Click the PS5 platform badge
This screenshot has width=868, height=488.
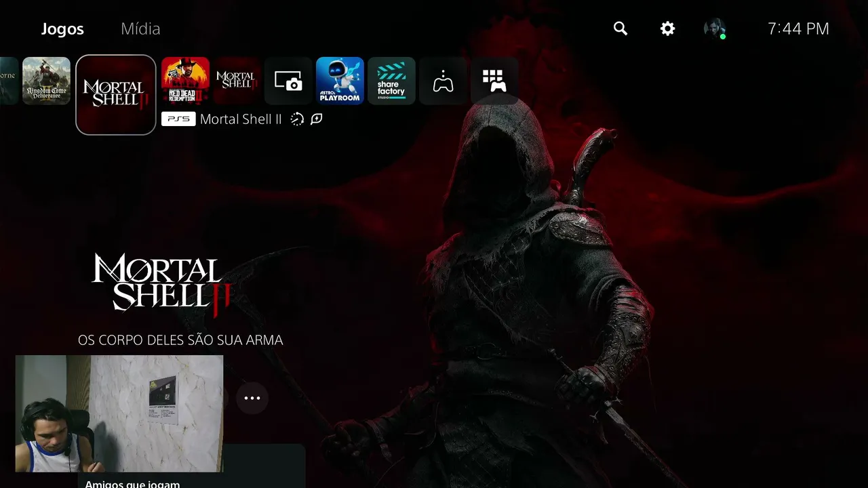click(178, 119)
